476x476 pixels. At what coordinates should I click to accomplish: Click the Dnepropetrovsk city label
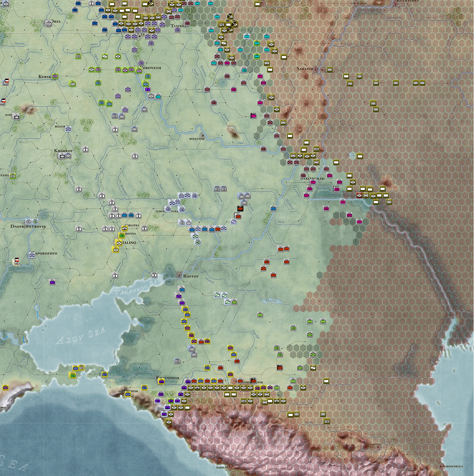click(x=28, y=226)
